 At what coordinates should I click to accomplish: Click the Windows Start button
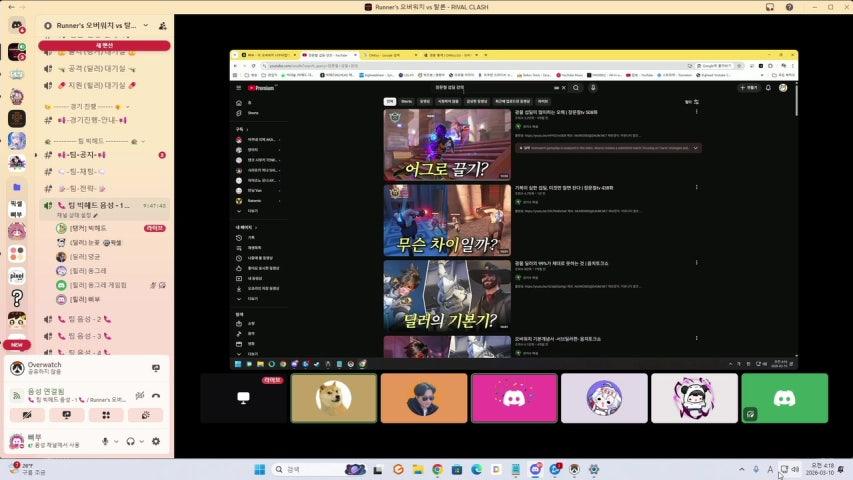pos(258,469)
